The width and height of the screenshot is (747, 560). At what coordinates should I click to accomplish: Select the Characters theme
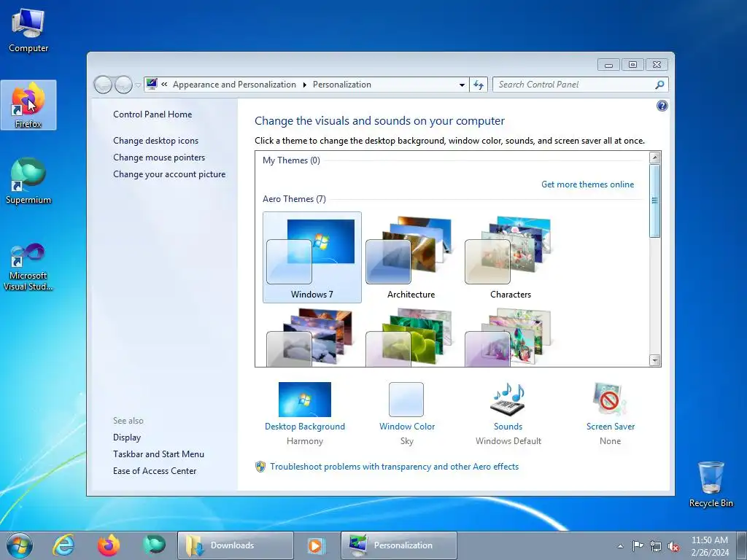pos(510,257)
